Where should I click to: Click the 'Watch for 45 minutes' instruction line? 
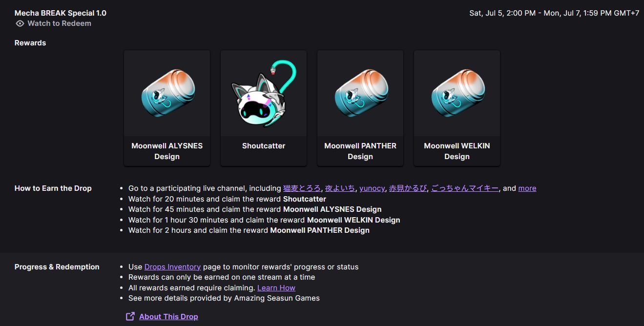tap(255, 209)
